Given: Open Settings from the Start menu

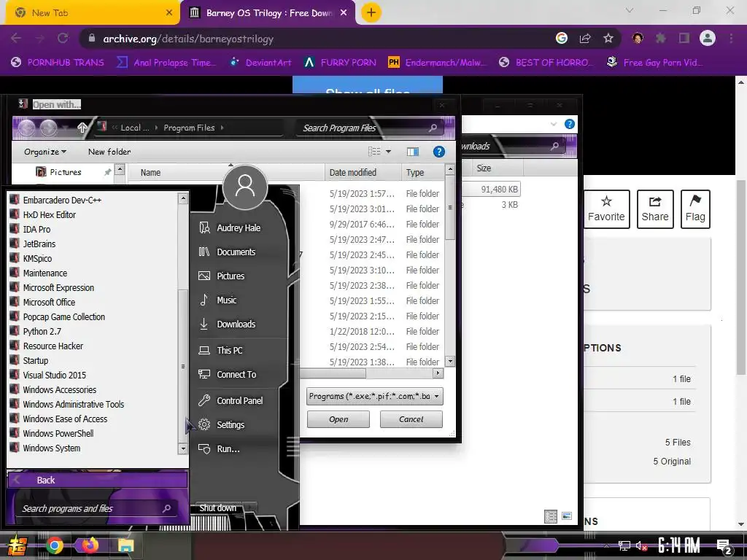Looking at the screenshot, I should [x=230, y=424].
